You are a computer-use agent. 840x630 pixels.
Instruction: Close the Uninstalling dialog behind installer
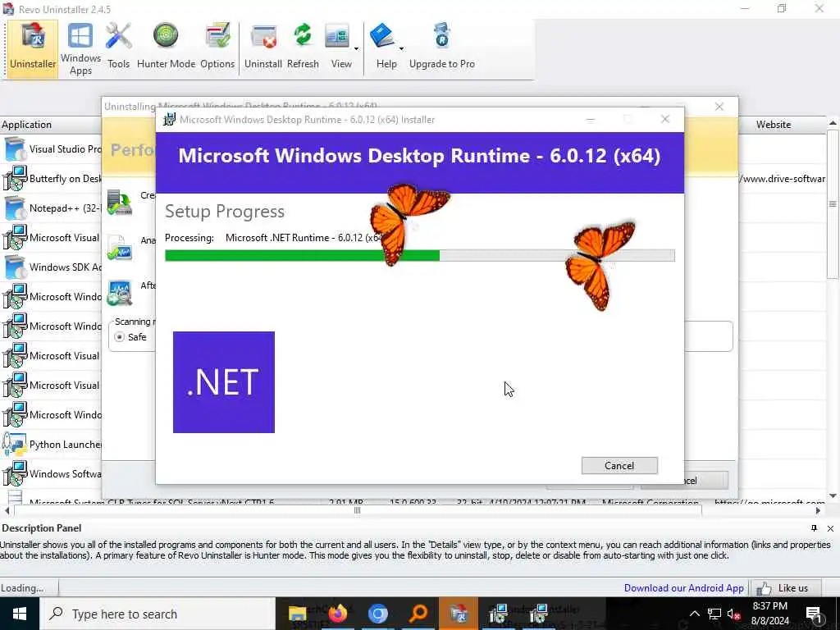(719, 107)
